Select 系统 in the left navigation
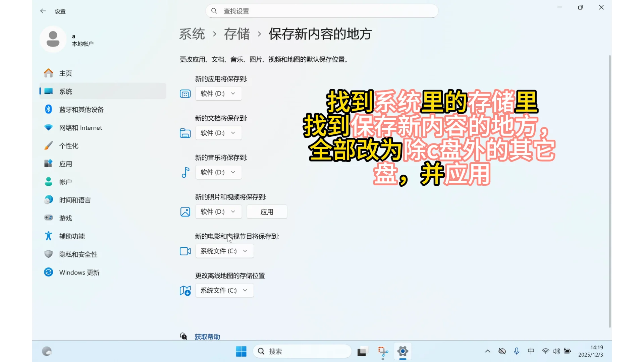644x362 pixels. (x=66, y=91)
